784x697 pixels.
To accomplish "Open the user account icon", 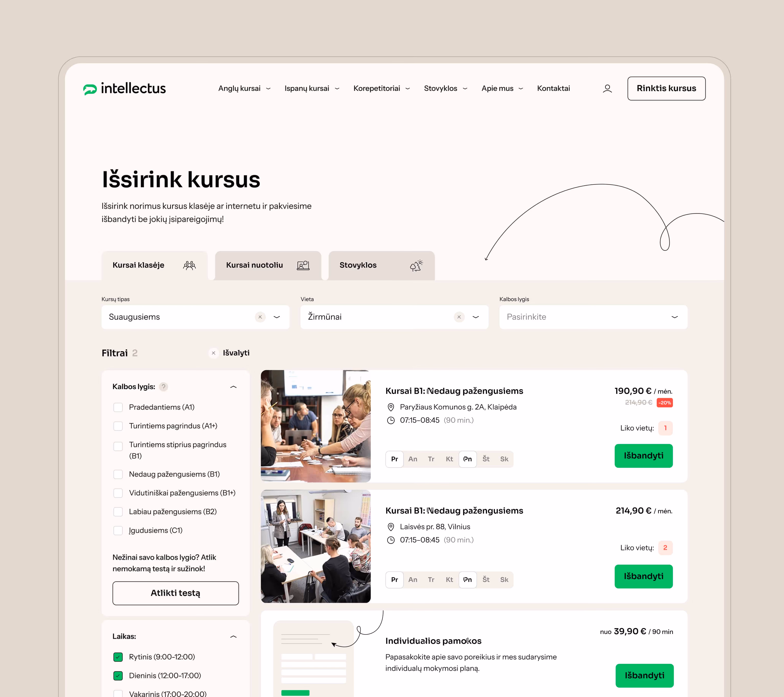I will (607, 89).
